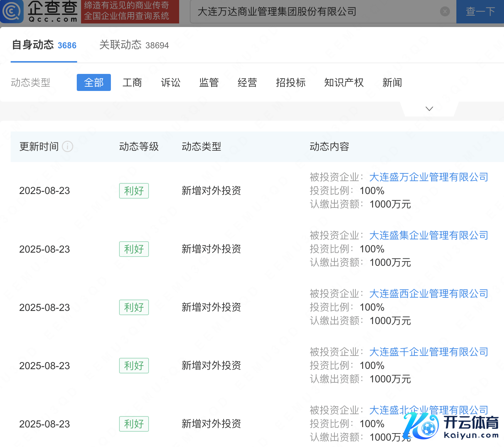The width and height of the screenshot is (504, 447).
Task: Filter dynamics by 诉讼
Action: [171, 82]
